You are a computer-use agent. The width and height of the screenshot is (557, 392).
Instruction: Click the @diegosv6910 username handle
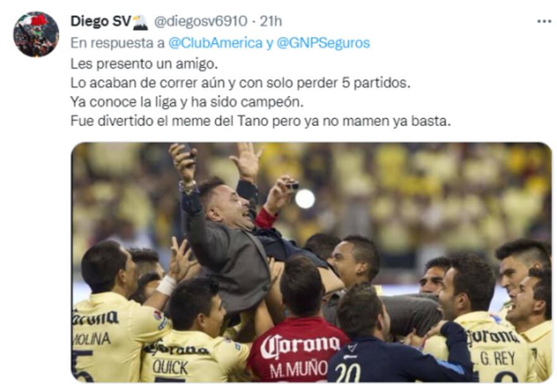(x=200, y=21)
